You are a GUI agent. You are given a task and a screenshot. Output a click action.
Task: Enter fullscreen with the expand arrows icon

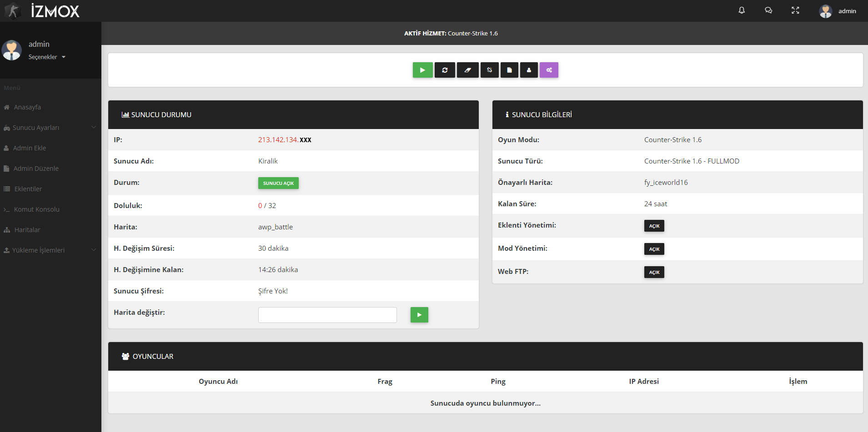(795, 10)
